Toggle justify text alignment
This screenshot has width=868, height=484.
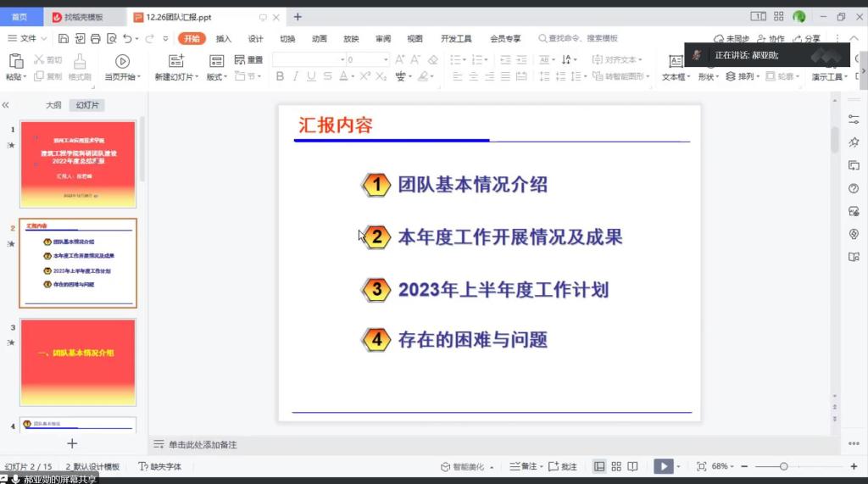[x=505, y=76]
